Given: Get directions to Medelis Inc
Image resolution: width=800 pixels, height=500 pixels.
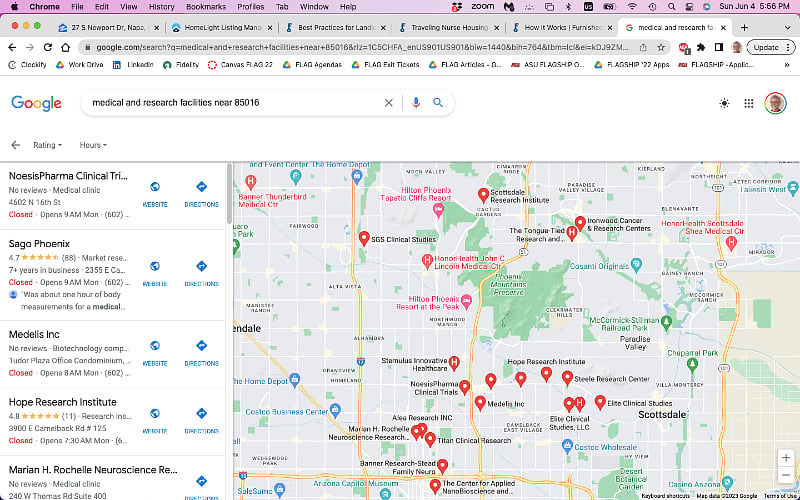Looking at the screenshot, I should point(202,353).
